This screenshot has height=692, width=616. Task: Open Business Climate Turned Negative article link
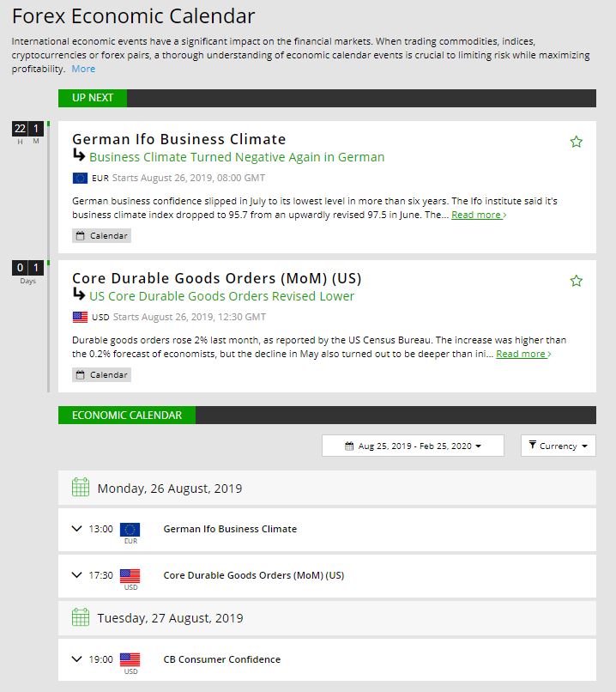(x=237, y=157)
